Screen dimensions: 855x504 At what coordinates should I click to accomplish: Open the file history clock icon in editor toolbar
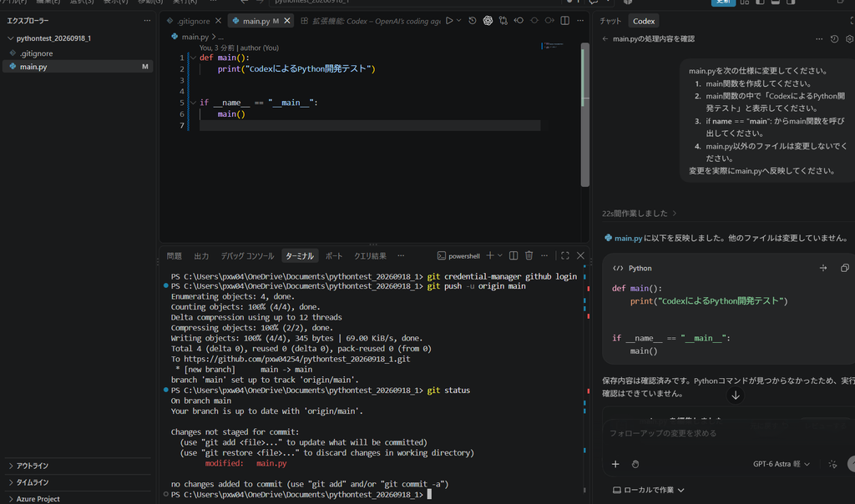click(x=473, y=21)
